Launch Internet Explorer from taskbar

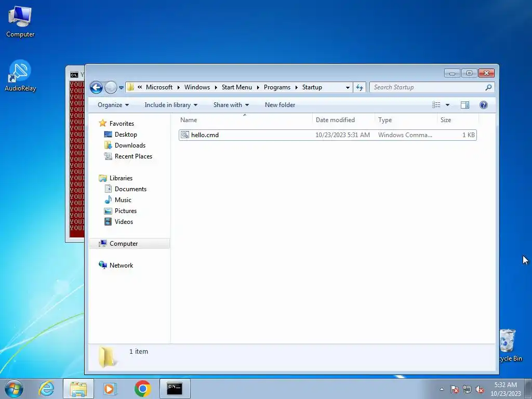tap(46, 389)
